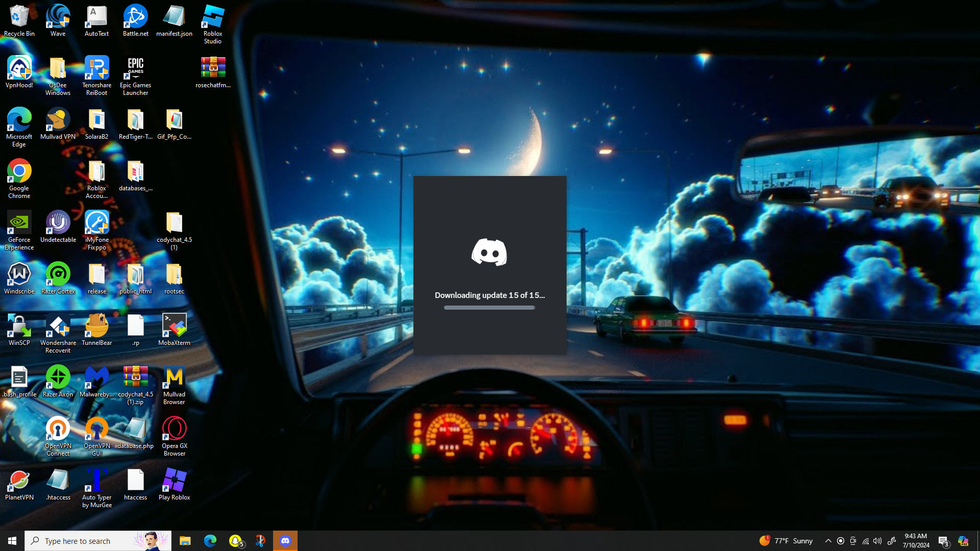
Task: Click the Discord update progress bar
Action: tap(489, 308)
